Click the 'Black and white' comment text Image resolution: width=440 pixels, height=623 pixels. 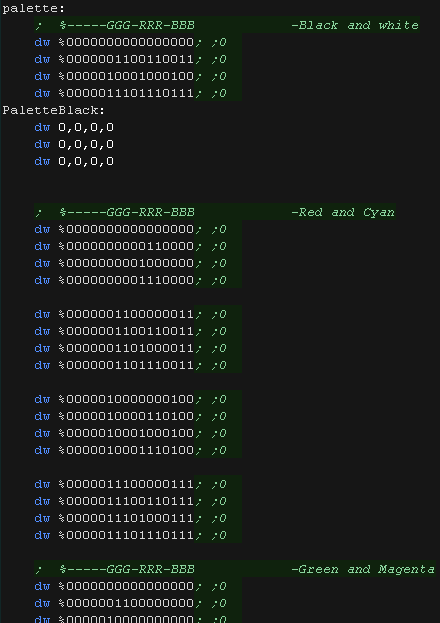(x=355, y=25)
